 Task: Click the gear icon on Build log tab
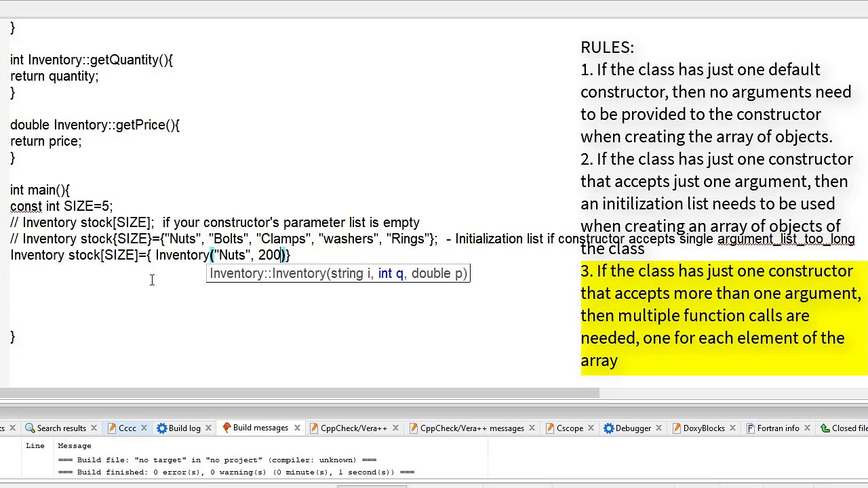[161, 428]
